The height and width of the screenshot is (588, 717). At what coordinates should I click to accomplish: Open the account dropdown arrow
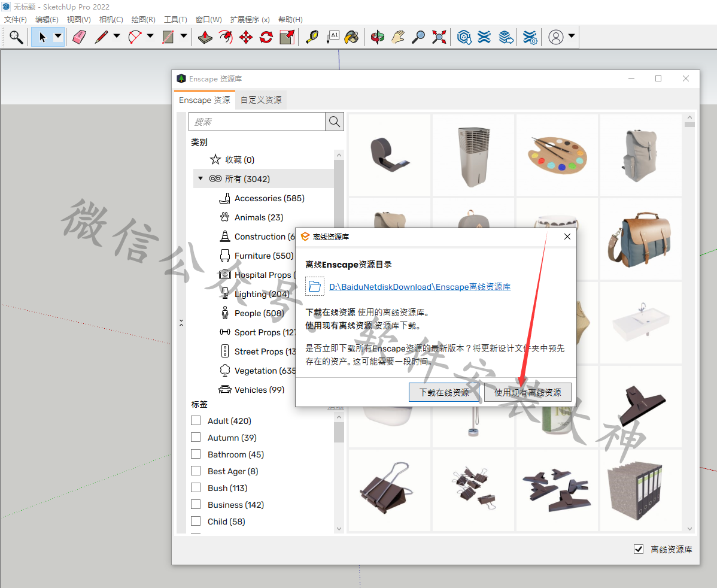point(571,36)
